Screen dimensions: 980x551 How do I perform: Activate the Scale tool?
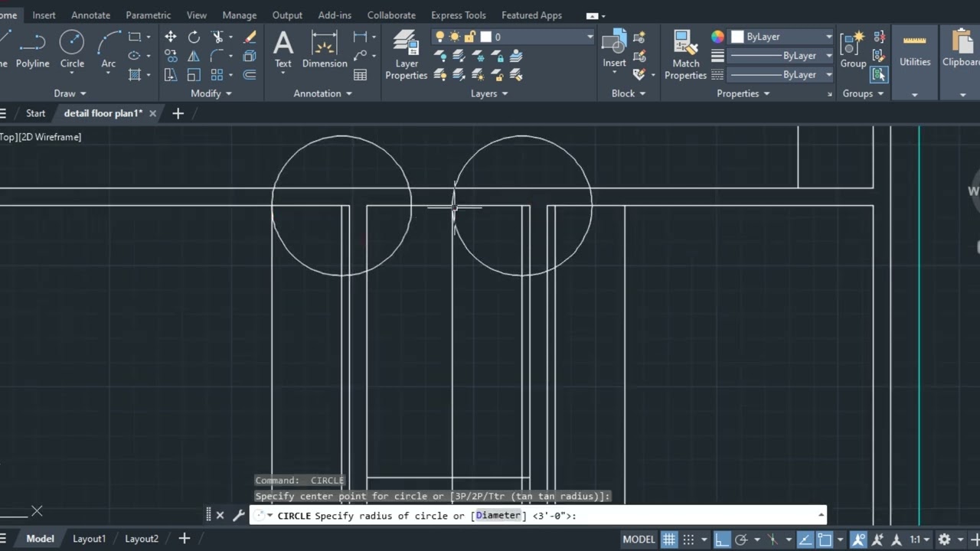pyautogui.click(x=194, y=75)
